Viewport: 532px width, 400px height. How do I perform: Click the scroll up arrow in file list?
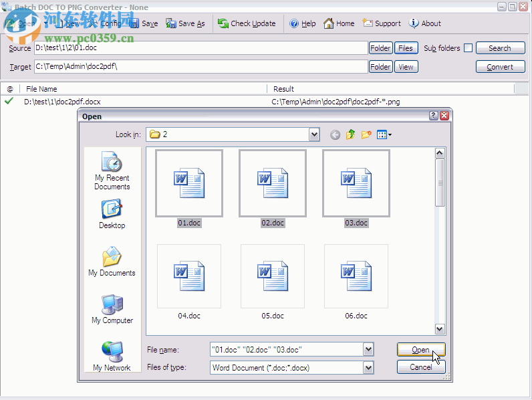click(440, 153)
